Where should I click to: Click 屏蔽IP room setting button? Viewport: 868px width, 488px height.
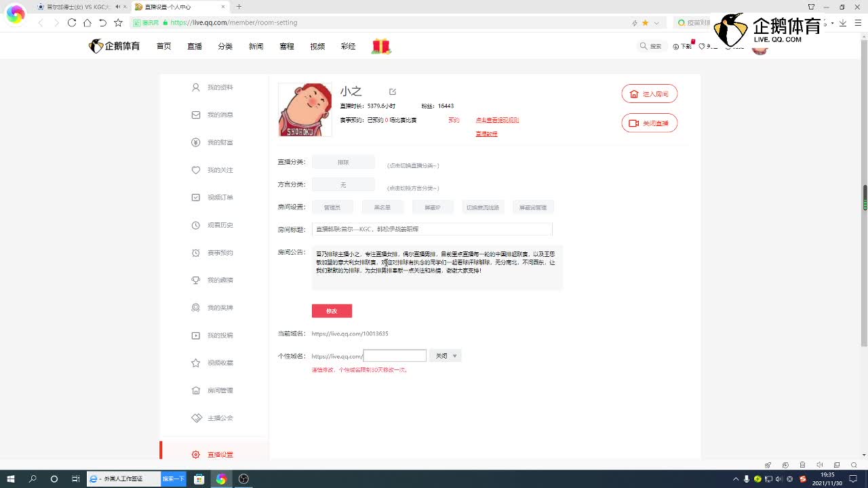click(433, 207)
